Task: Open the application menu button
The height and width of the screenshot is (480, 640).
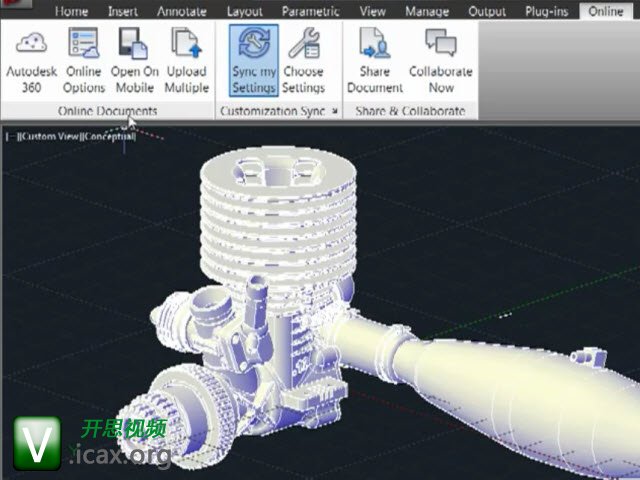Action: point(16,4)
